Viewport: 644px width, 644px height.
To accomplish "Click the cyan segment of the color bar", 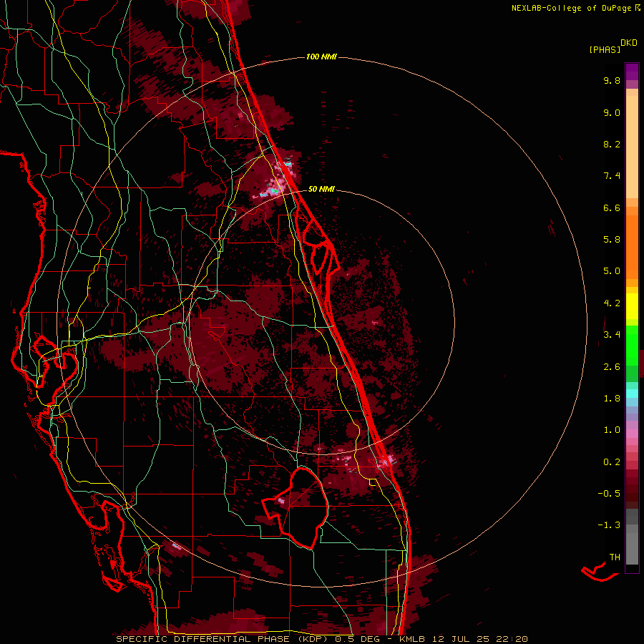I will pos(632,394).
